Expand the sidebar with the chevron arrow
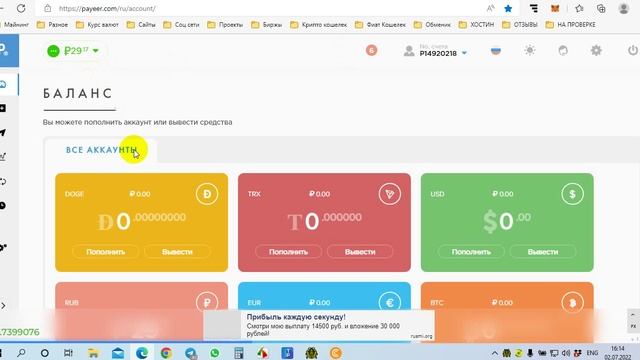The height and width of the screenshot is (360, 640). pos(3,305)
